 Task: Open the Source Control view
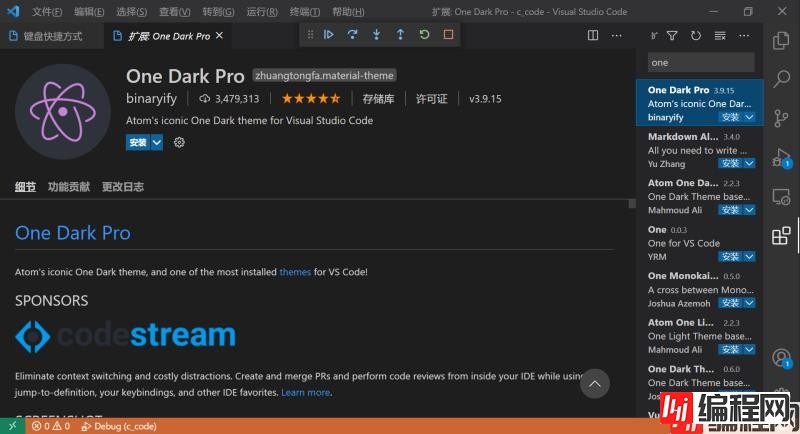point(782,119)
